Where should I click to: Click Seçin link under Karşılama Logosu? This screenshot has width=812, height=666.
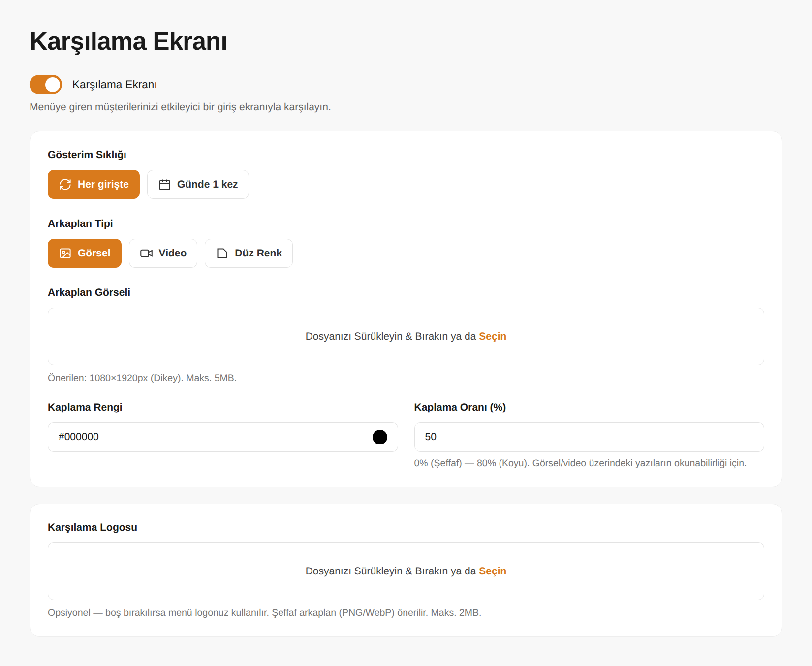pyautogui.click(x=493, y=571)
